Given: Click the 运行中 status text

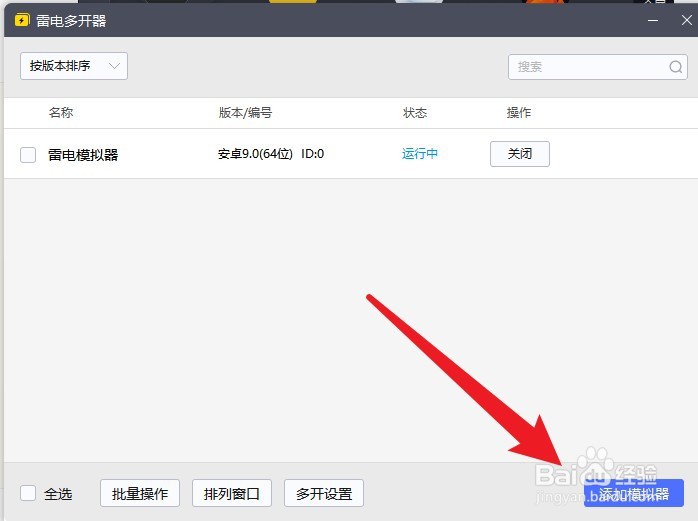Looking at the screenshot, I should tap(420, 154).
